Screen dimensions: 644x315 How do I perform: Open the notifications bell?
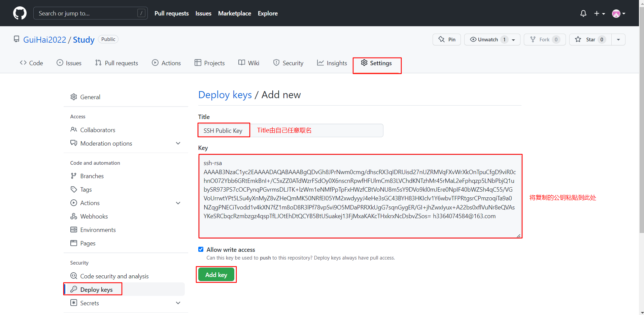click(583, 13)
